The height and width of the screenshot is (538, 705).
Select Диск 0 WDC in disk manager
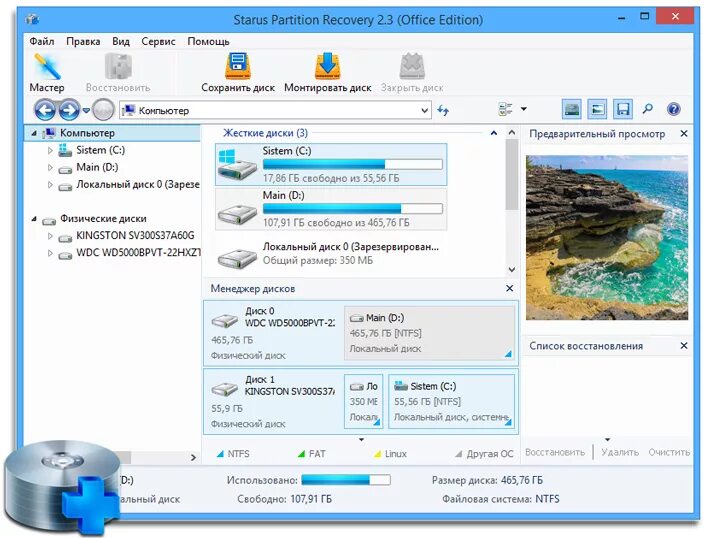click(273, 333)
